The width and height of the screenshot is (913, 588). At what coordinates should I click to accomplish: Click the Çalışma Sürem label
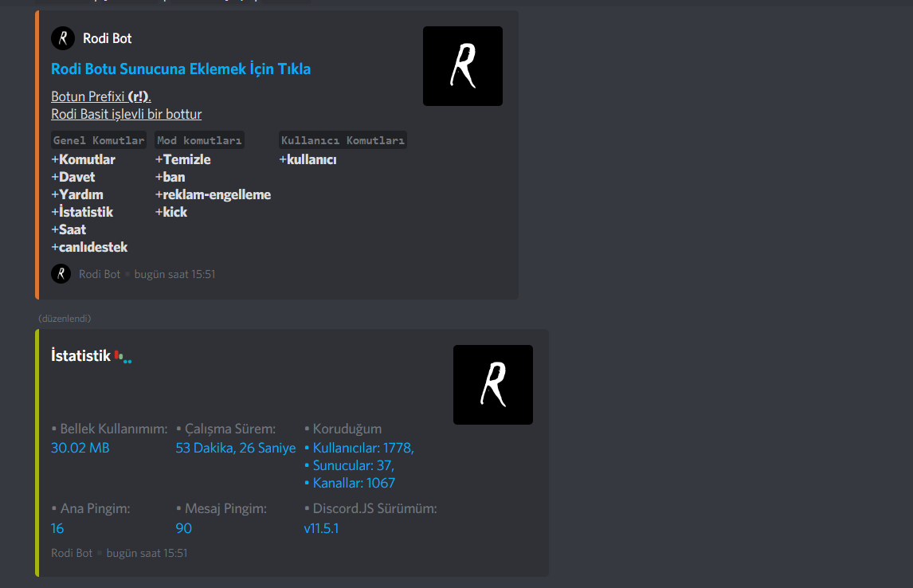coord(226,429)
